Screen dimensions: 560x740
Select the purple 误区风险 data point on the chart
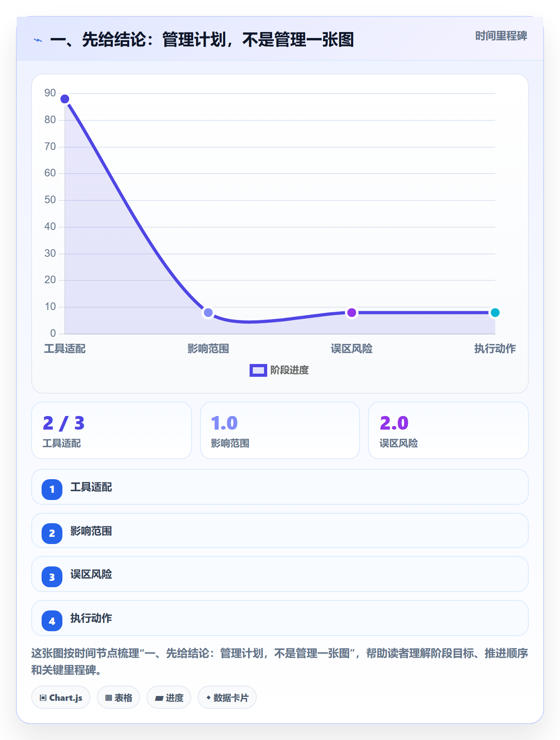coord(352,312)
